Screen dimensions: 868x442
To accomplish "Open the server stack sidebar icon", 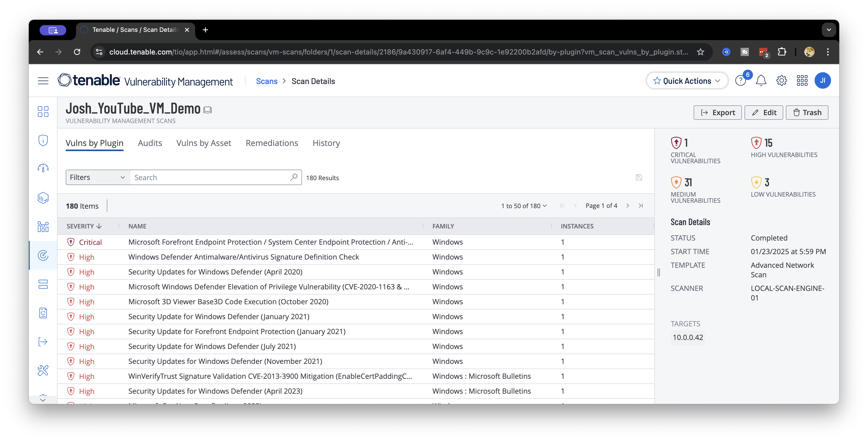I will 43,284.
